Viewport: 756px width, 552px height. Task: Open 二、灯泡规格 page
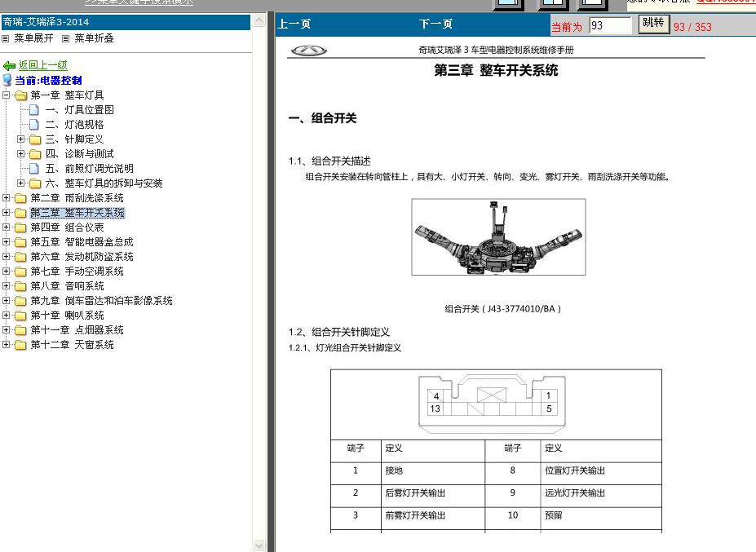tap(75, 125)
